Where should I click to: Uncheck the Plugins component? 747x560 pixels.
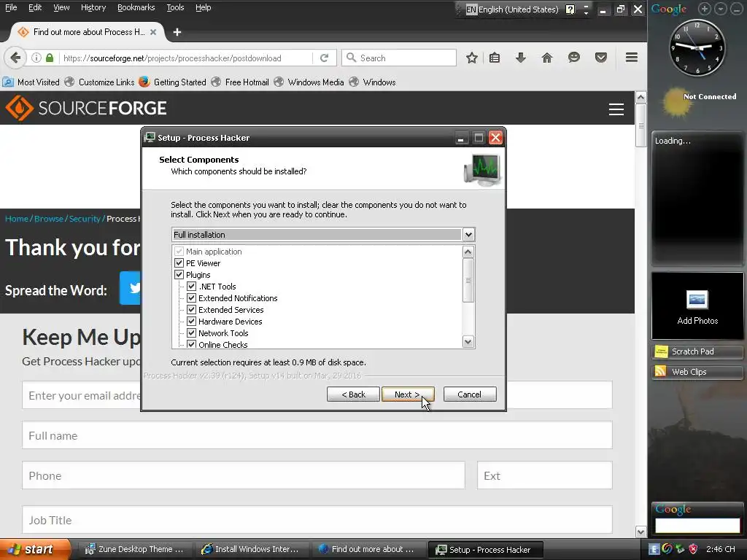coord(179,275)
